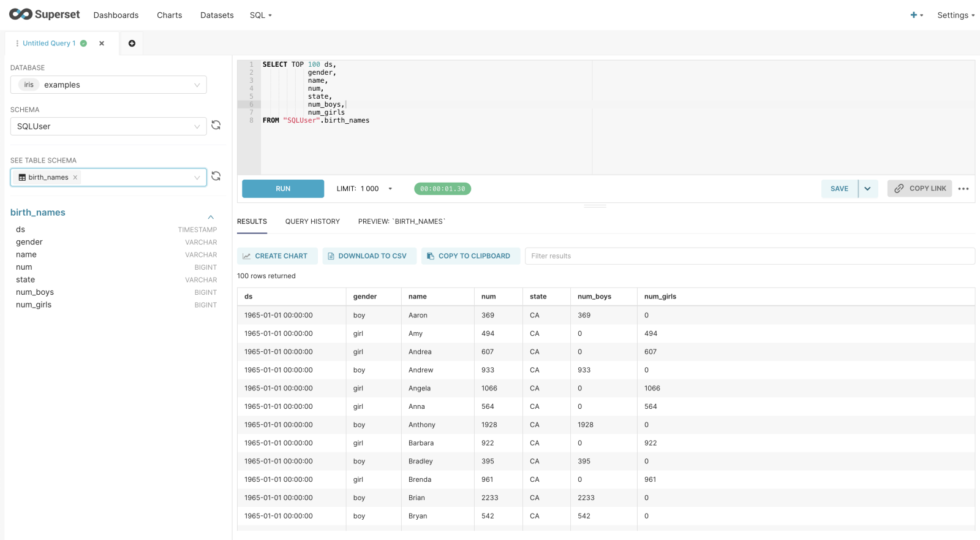Refresh the schema list
980x540 pixels.
(x=216, y=125)
